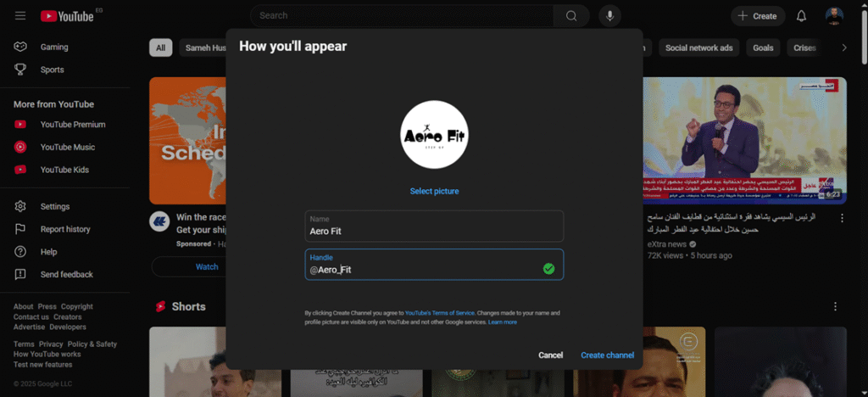Click the YouTube Kids icon
Viewport: 868px width, 397px height.
click(20, 170)
